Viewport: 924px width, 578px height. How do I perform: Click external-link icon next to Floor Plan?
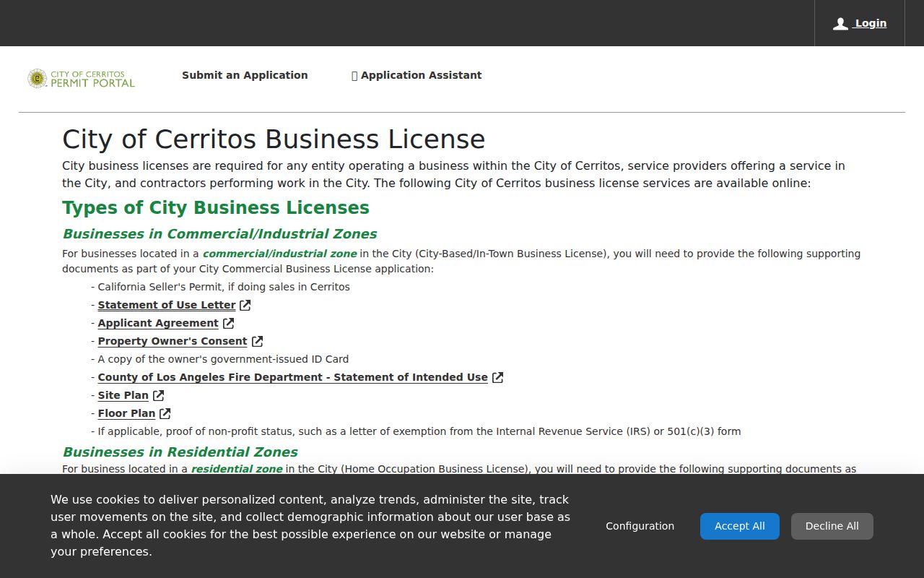click(x=165, y=413)
